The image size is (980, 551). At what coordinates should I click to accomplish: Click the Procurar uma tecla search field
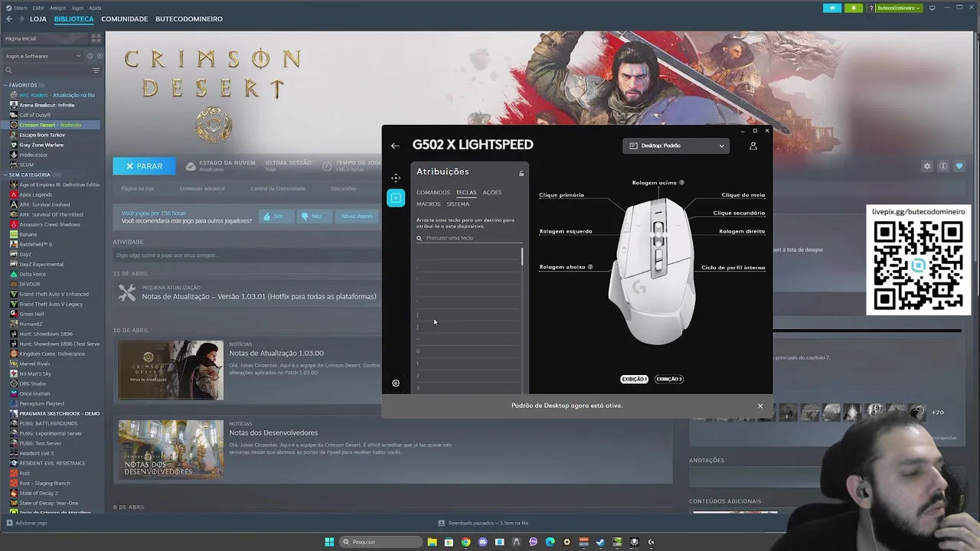coord(469,238)
